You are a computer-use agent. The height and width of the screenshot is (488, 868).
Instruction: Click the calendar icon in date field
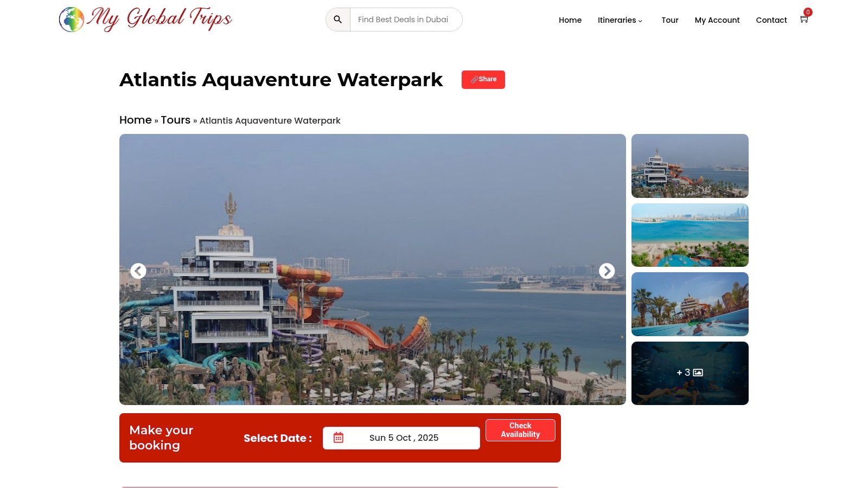coord(339,438)
